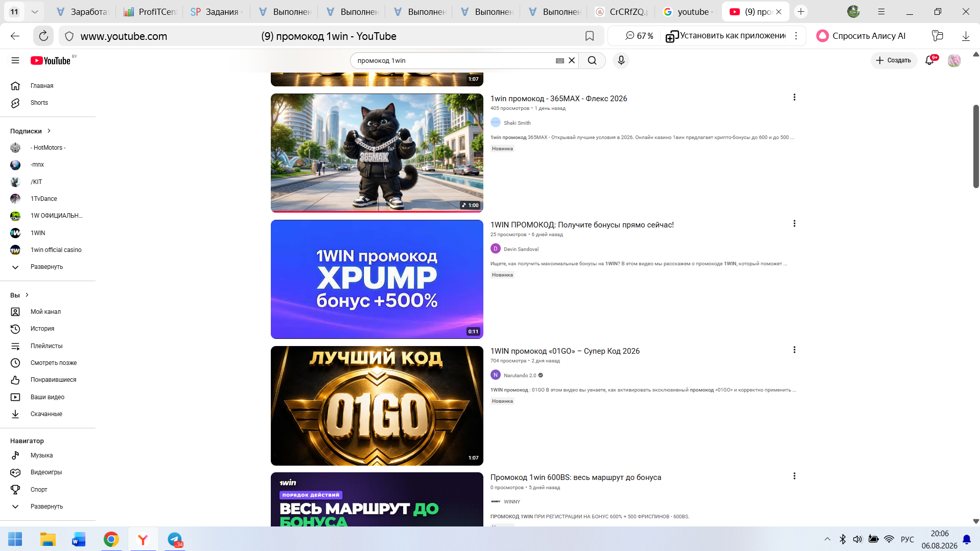The width and height of the screenshot is (980, 551).
Task: Start voice search with the microphone
Action: (x=621, y=60)
